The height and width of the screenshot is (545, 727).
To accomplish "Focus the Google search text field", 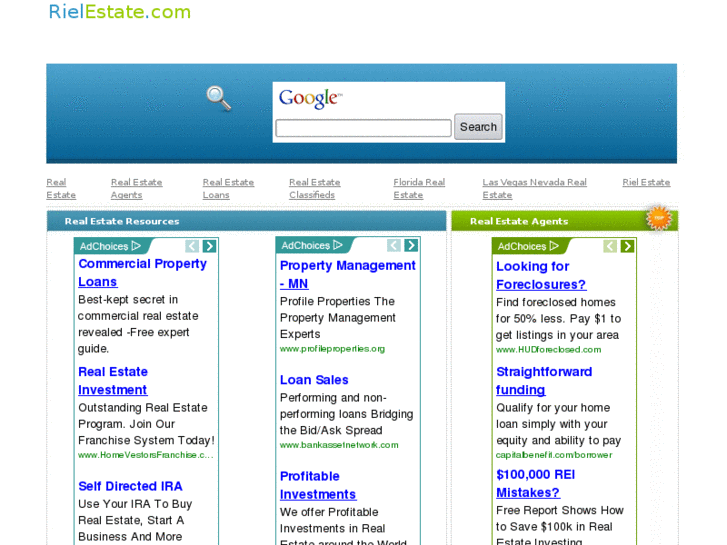I will [x=363, y=128].
